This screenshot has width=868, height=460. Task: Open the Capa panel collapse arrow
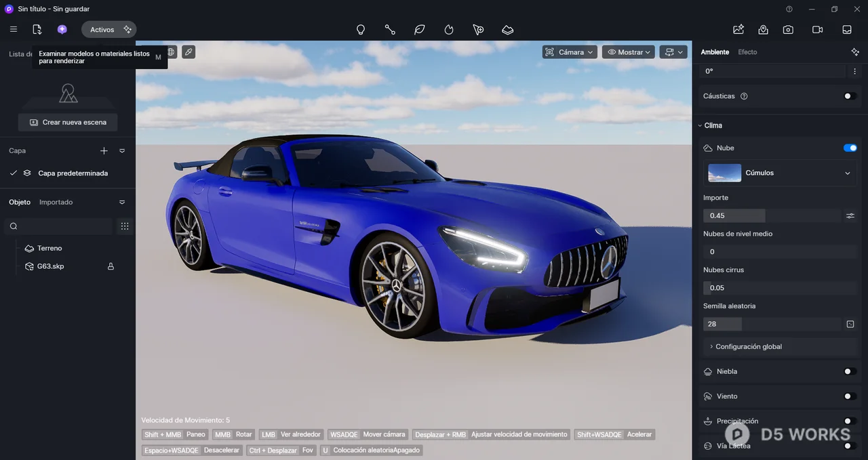coord(122,150)
